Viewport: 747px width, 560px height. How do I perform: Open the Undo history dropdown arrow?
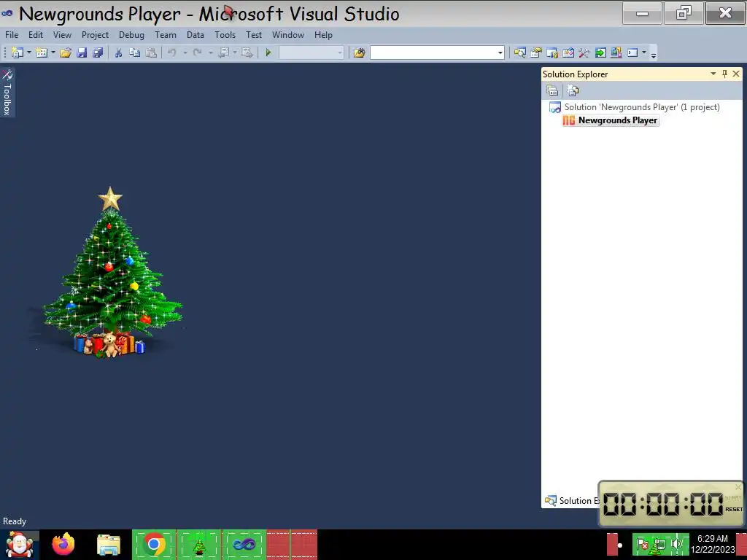[185, 52]
